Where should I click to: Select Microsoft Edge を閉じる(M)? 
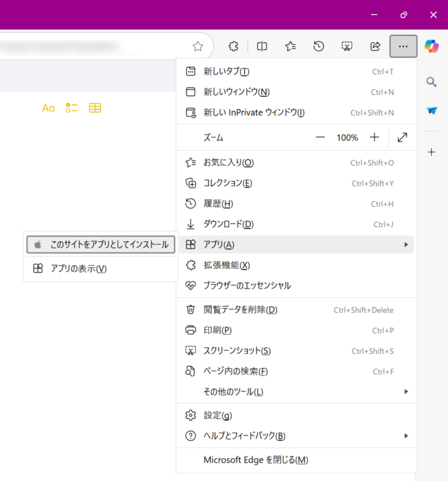296,460
